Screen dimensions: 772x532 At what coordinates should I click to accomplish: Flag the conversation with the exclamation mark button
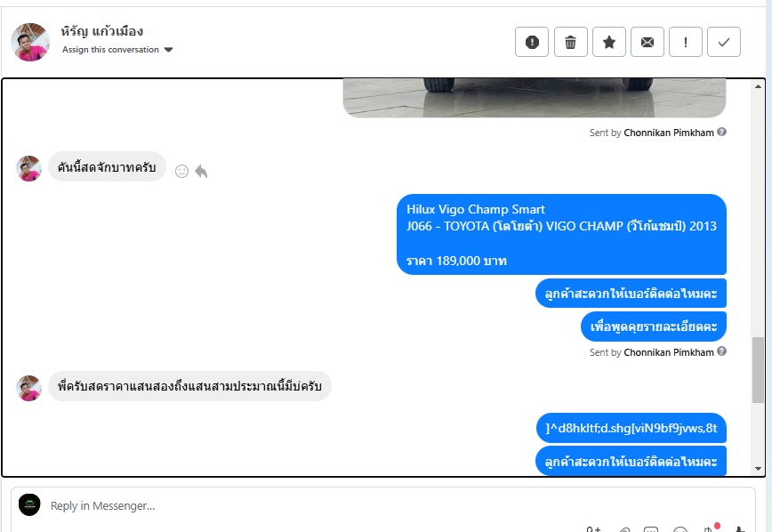click(686, 42)
